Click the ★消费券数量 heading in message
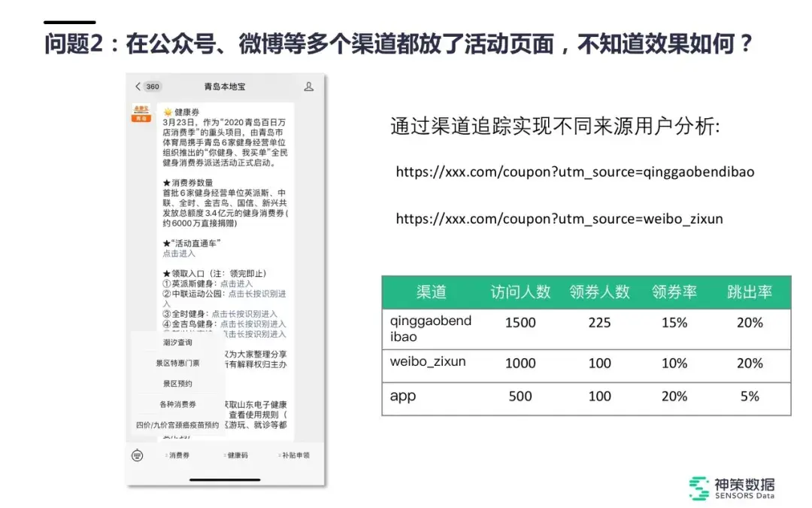 pos(187,182)
